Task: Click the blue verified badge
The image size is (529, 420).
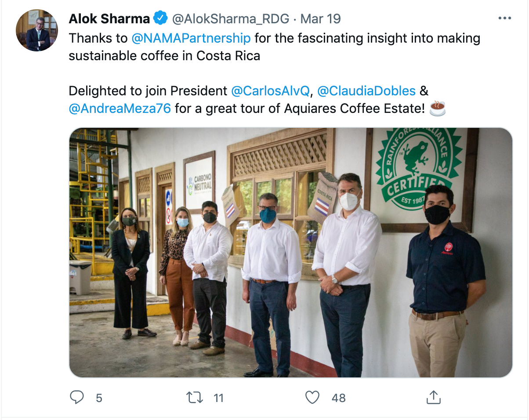Action: pyautogui.click(x=160, y=19)
